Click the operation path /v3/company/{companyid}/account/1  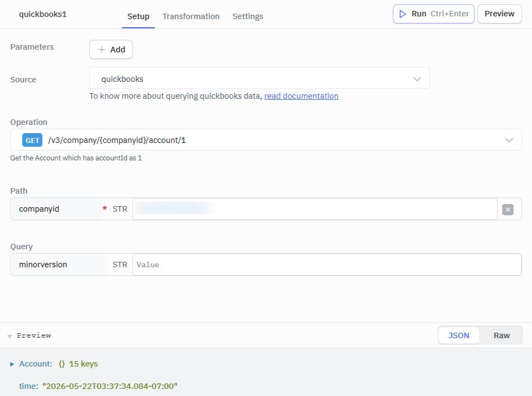click(x=117, y=140)
